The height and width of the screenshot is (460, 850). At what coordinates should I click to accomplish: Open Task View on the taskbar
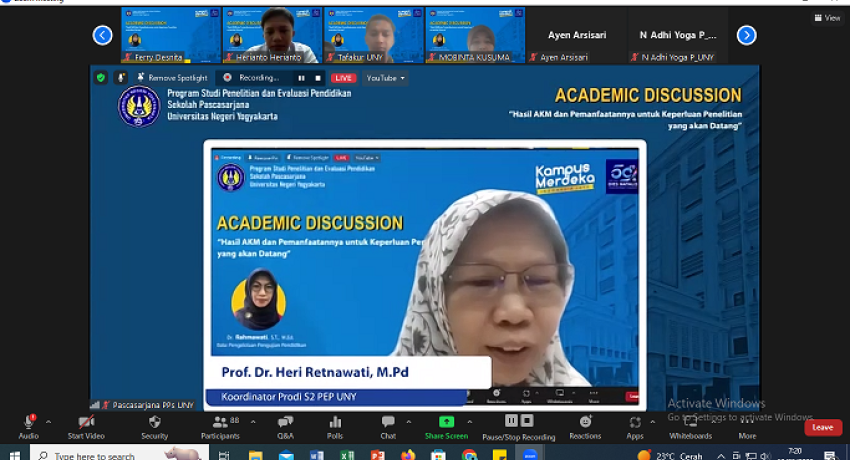pyautogui.click(x=224, y=455)
